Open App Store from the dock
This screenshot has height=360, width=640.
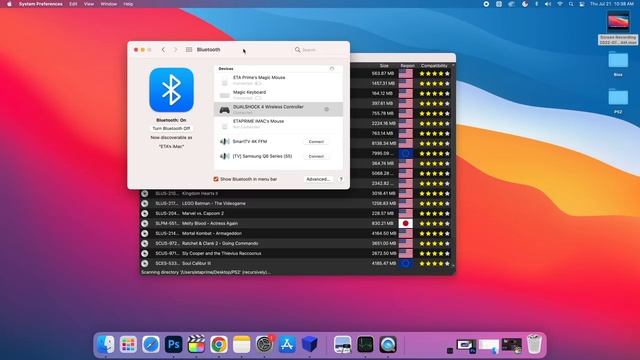coord(287,344)
